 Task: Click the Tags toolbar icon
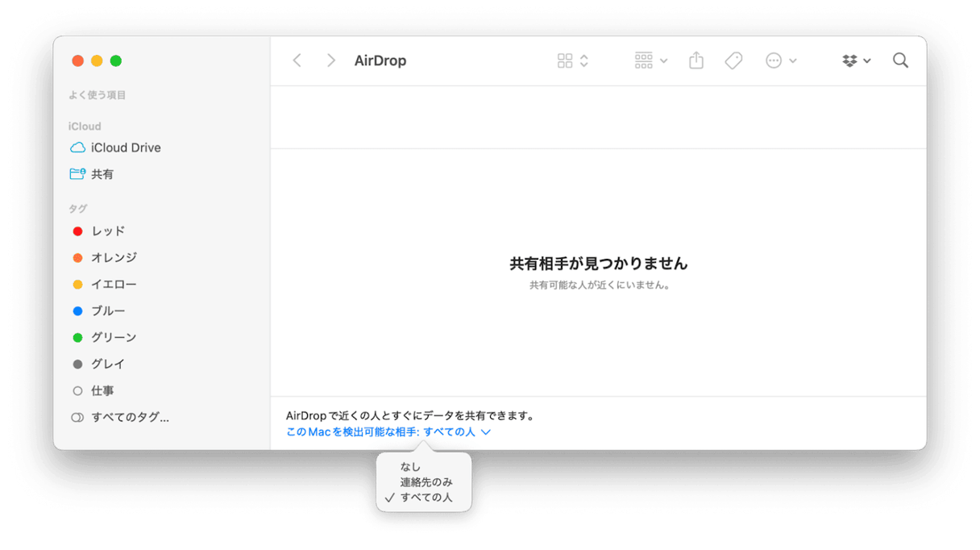pos(733,60)
